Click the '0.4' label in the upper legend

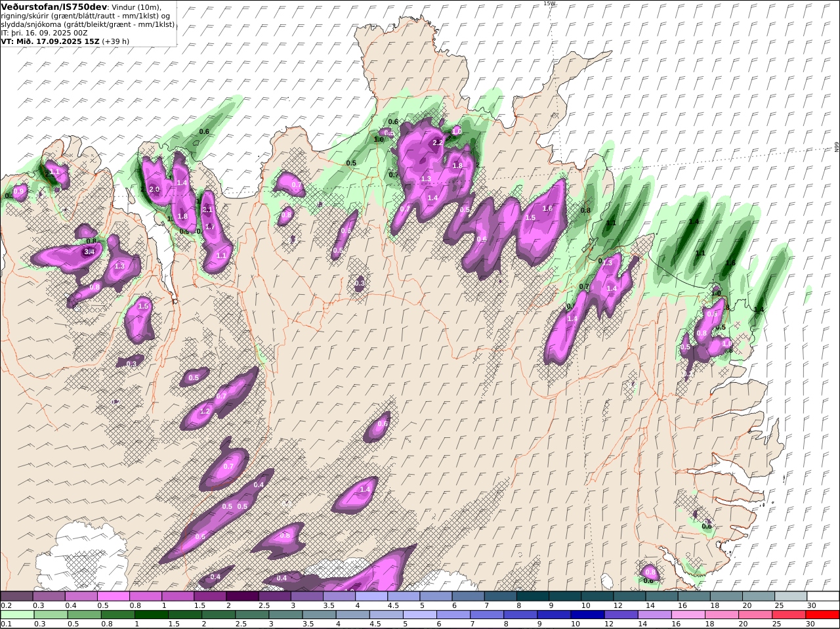[x=71, y=605]
